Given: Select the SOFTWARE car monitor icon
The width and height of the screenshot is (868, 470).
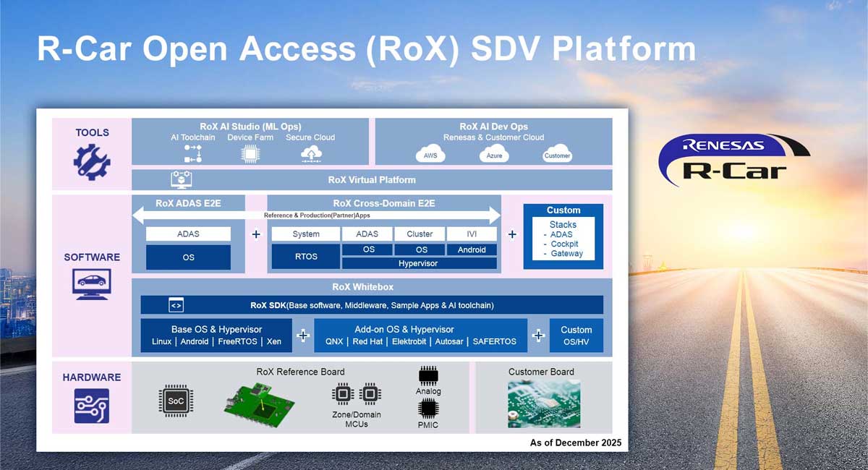Looking at the screenshot, I should pos(92,282).
